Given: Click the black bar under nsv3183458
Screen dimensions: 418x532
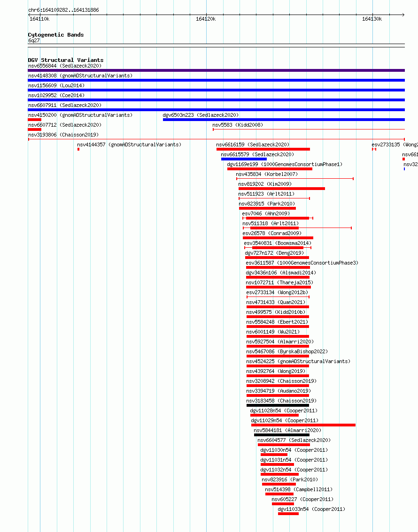Looking at the screenshot, I should point(278,405).
